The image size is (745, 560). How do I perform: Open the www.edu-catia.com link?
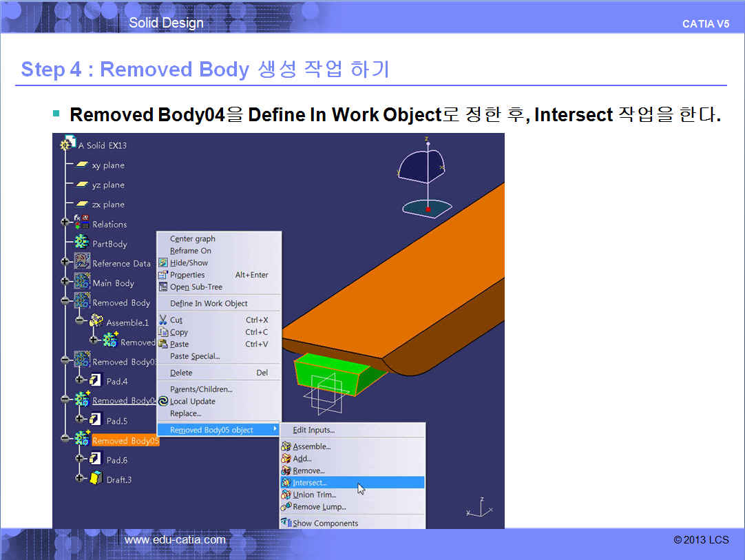(x=175, y=540)
